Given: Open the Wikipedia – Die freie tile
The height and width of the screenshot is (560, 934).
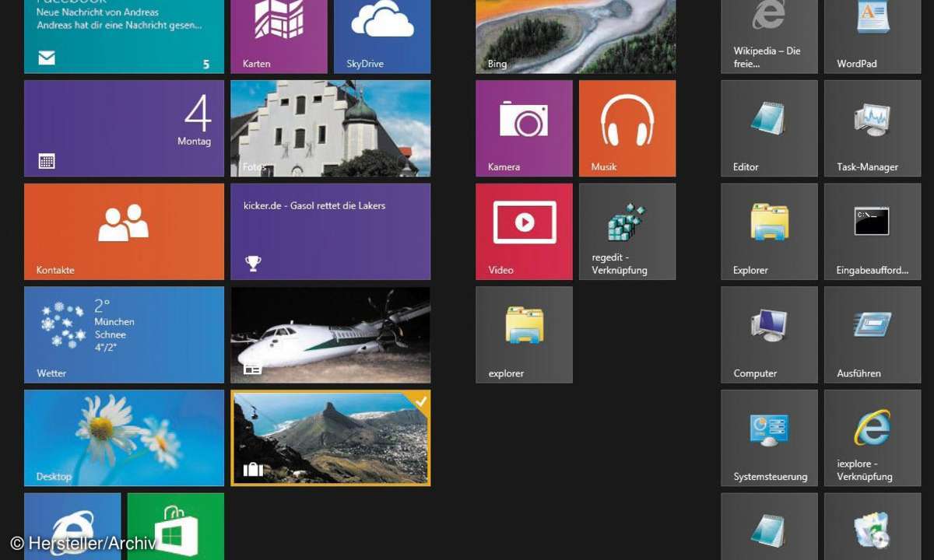Looking at the screenshot, I should (x=770, y=37).
